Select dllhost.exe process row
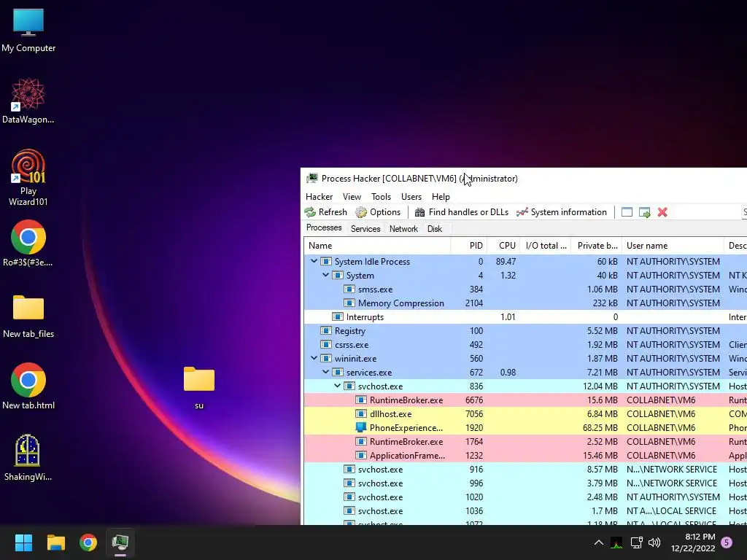Screen dimensions: 747x560 coord(525,414)
